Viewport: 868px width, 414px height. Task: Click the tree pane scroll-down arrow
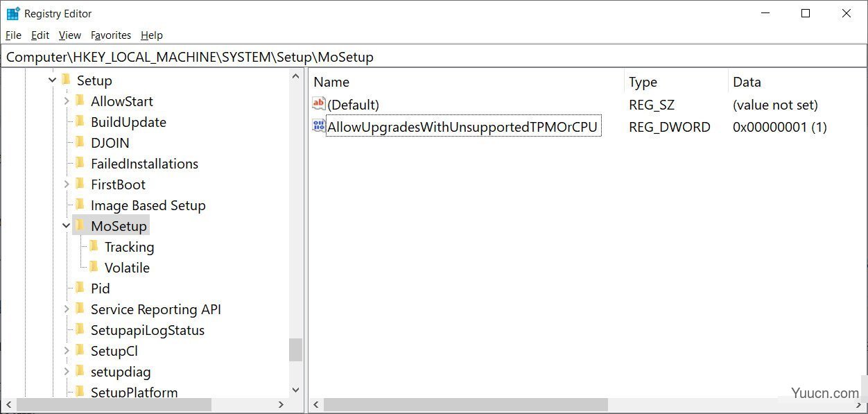pos(296,390)
